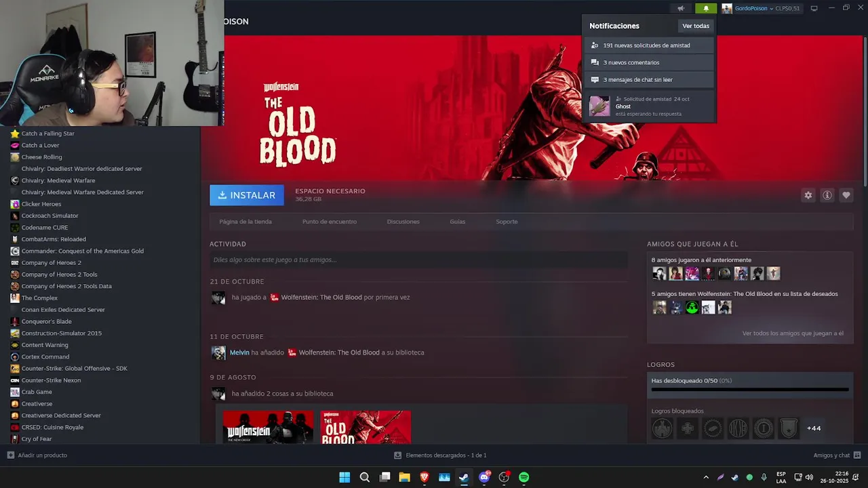Viewport: 868px width, 488px height.
Task: Select Cheese Rolling in library list
Action: point(41,157)
